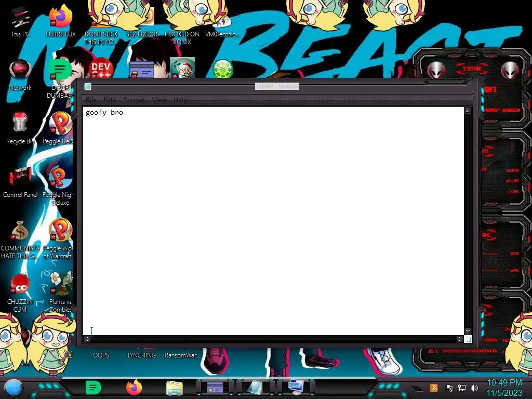Open the network tray icon

(x=461, y=388)
